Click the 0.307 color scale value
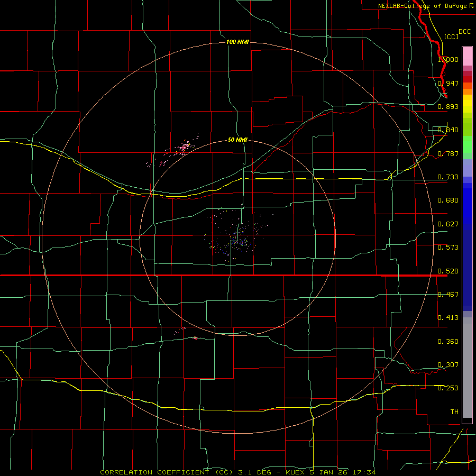 [x=448, y=365]
